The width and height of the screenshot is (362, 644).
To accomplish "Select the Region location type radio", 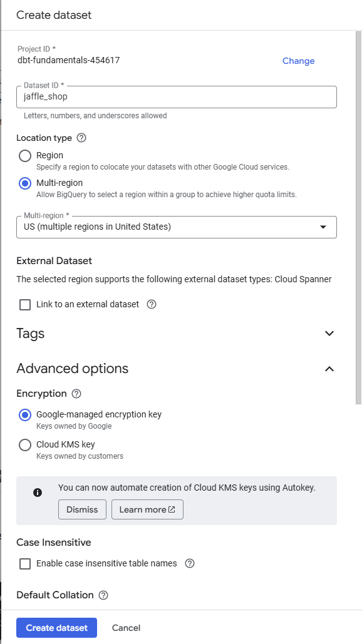I will (x=25, y=156).
